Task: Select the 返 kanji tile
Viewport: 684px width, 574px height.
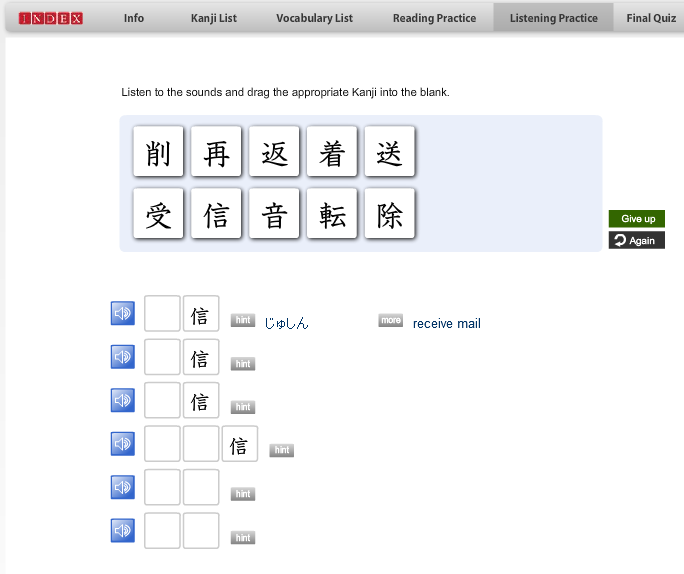Action: tap(274, 151)
